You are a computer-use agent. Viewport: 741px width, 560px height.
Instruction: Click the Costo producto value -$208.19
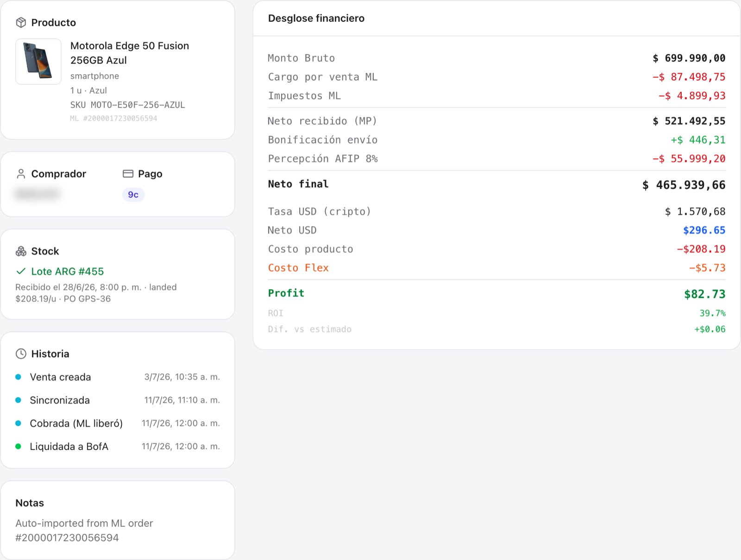(x=701, y=249)
